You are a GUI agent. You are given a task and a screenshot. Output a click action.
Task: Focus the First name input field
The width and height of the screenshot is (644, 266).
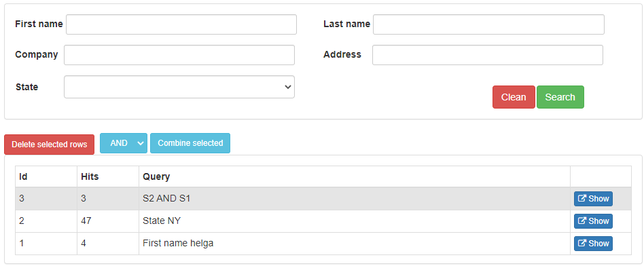coord(181,24)
